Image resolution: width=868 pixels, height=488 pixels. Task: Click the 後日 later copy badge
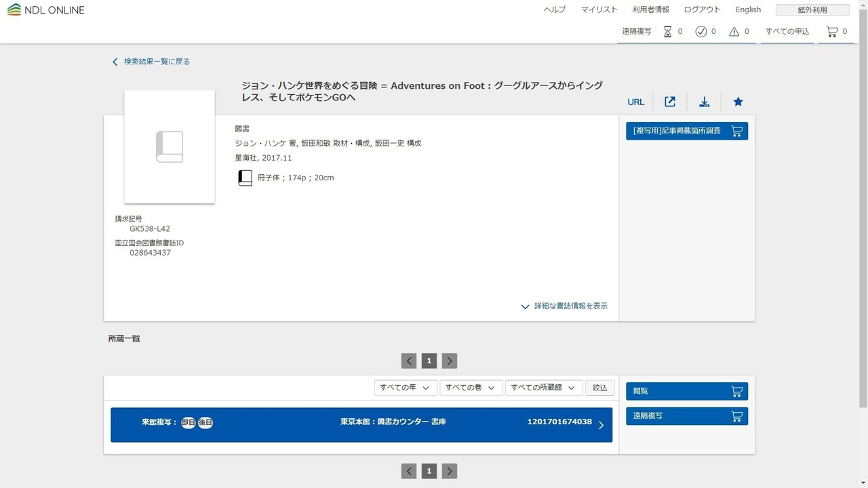205,422
